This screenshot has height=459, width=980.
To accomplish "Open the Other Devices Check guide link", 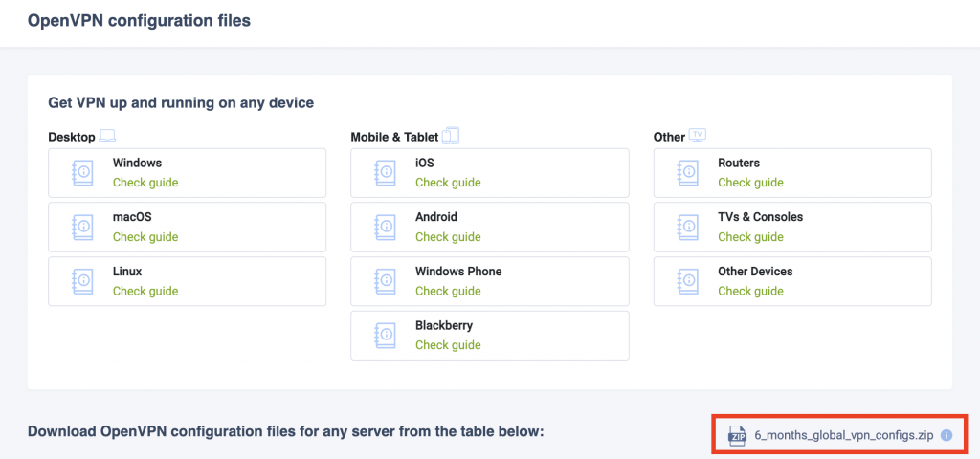I will [750, 292].
